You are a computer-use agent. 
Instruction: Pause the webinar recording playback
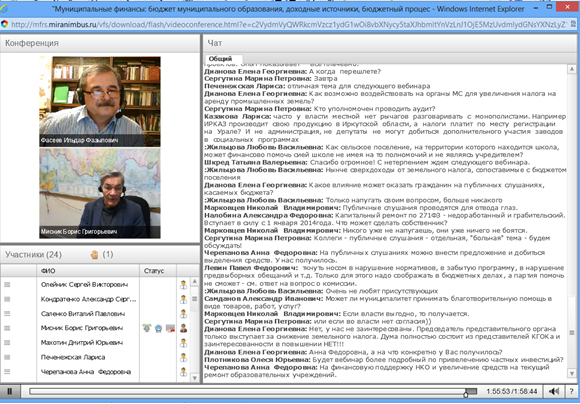(x=10, y=391)
